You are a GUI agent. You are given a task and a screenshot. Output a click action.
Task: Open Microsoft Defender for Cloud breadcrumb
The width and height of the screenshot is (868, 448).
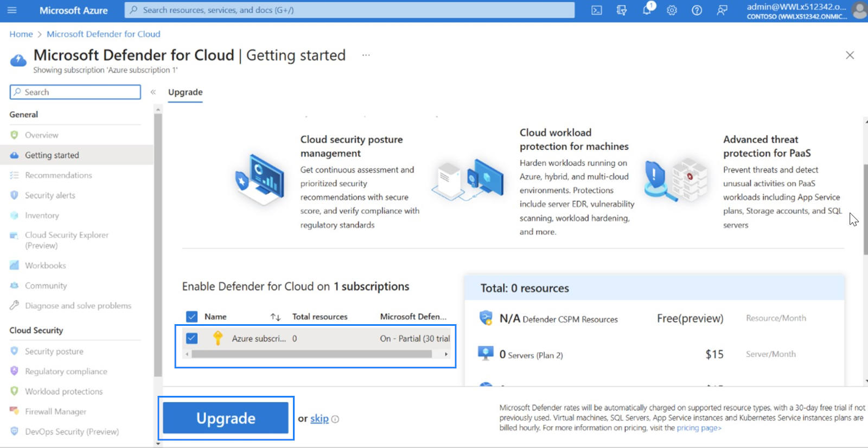tap(104, 34)
